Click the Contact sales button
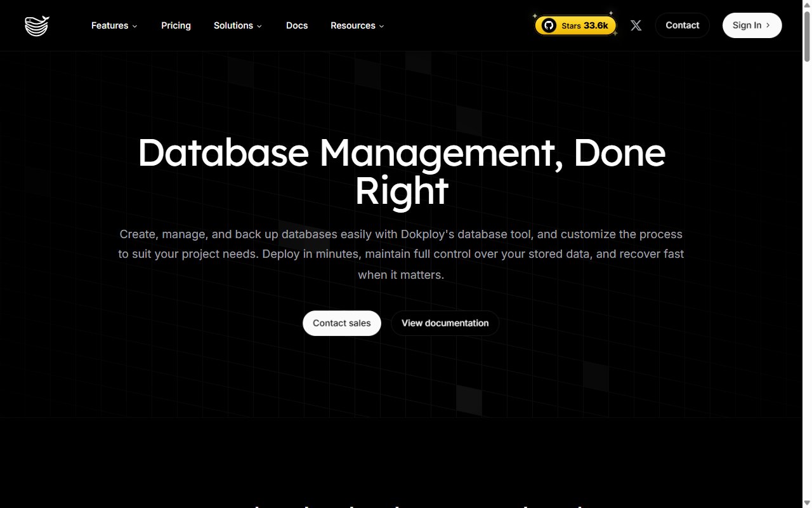 [341, 323]
